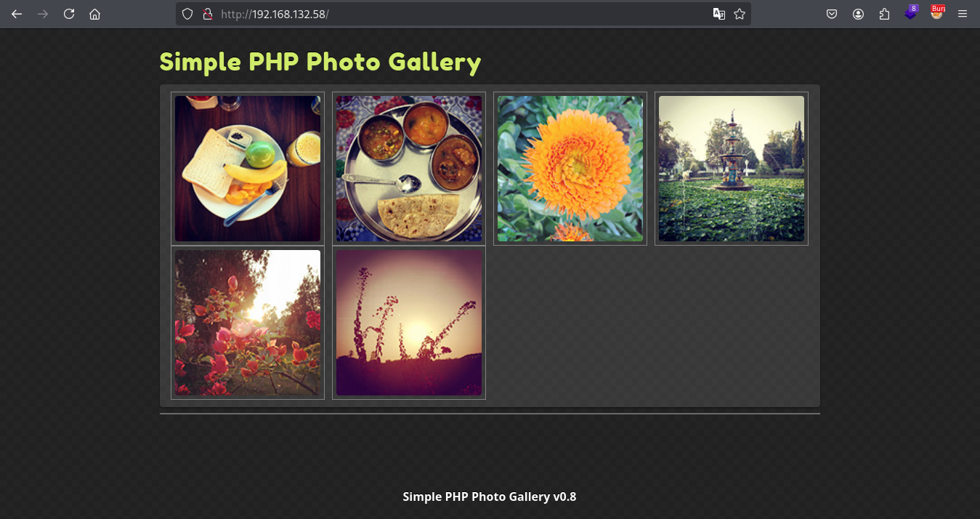
Task: Click the forward navigation arrow
Action: [x=43, y=14]
